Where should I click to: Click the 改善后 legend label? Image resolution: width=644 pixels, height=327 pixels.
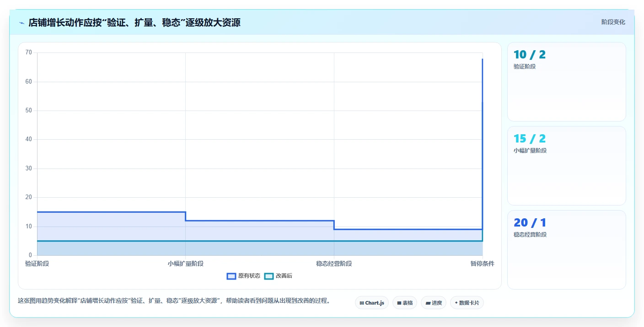coord(284,276)
